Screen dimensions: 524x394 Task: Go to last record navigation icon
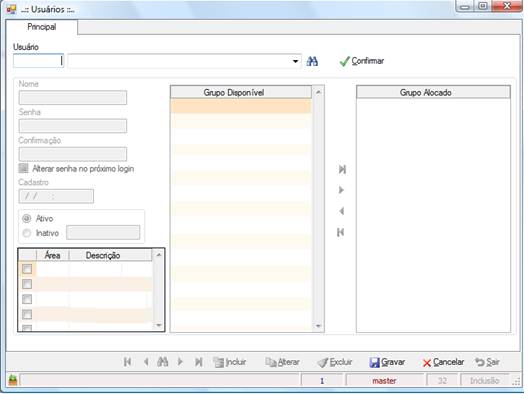[x=199, y=362]
